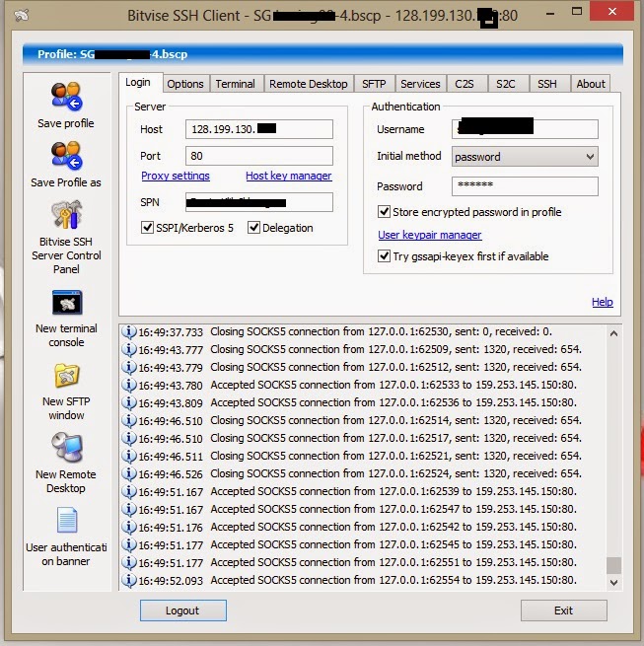Select log entry for connection from 127.0.0.1:62551
This screenshot has width=644, height=646.
[351, 562]
